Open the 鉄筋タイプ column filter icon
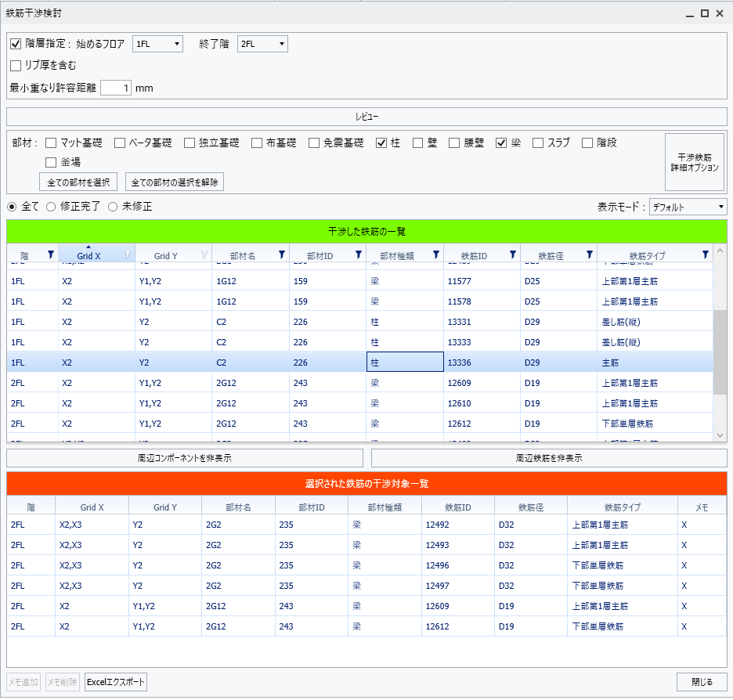 [x=705, y=254]
